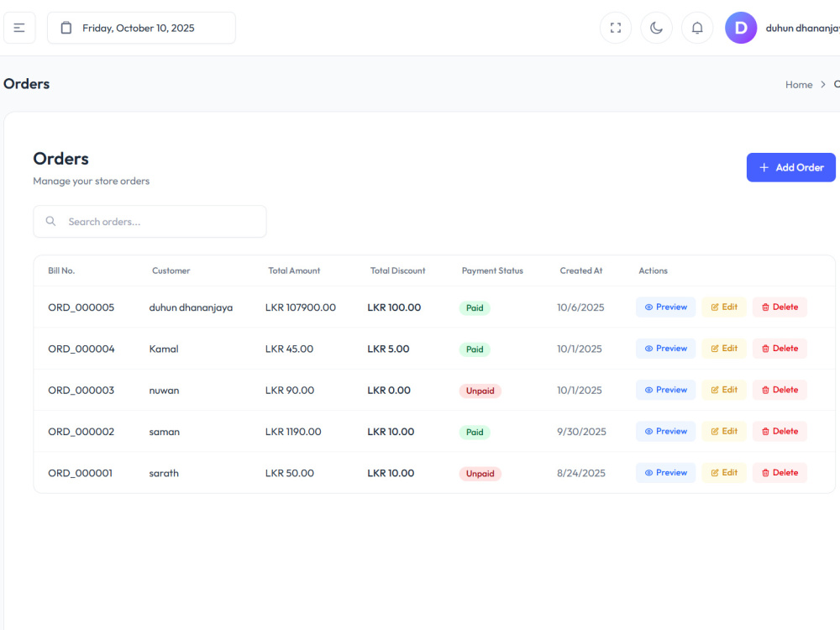The width and height of the screenshot is (840, 630).
Task: Open the user avatar D profile
Action: [741, 28]
